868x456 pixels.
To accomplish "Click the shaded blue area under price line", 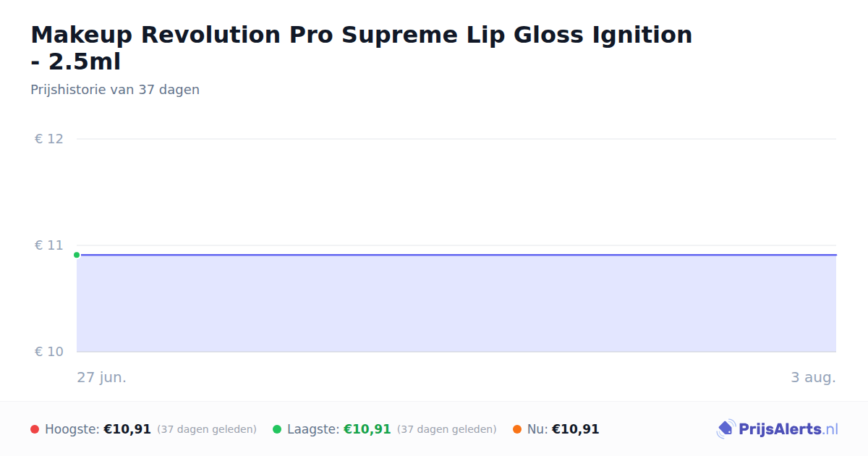I will pyautogui.click(x=456, y=304).
